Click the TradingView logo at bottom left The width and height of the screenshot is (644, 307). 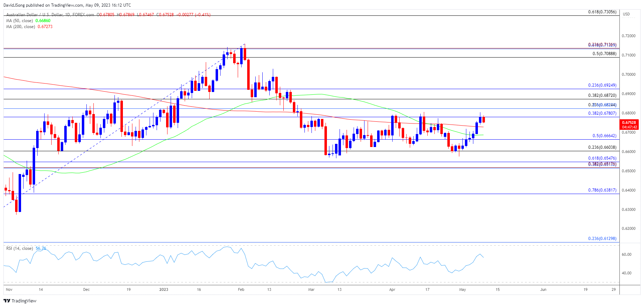[x=20, y=301]
